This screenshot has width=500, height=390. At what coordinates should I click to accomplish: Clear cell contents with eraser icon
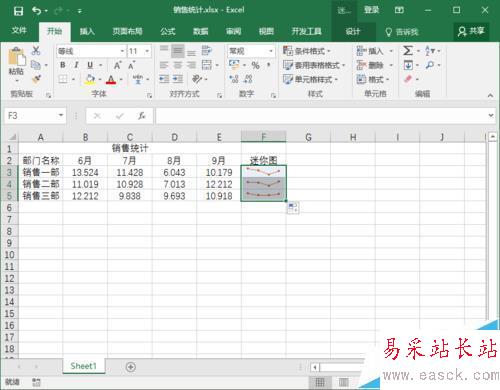[408, 79]
